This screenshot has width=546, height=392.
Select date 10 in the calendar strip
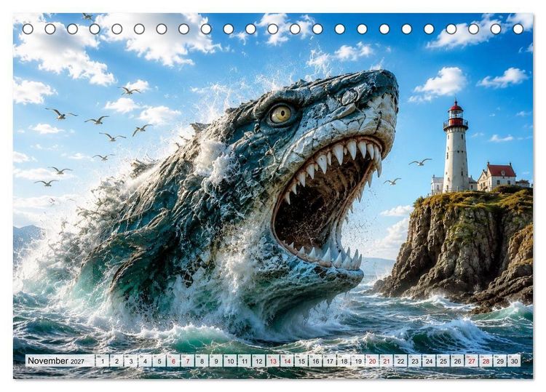230,361
